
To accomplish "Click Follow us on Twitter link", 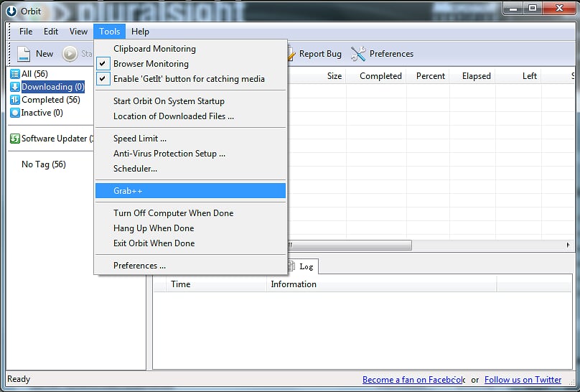I will [523, 379].
